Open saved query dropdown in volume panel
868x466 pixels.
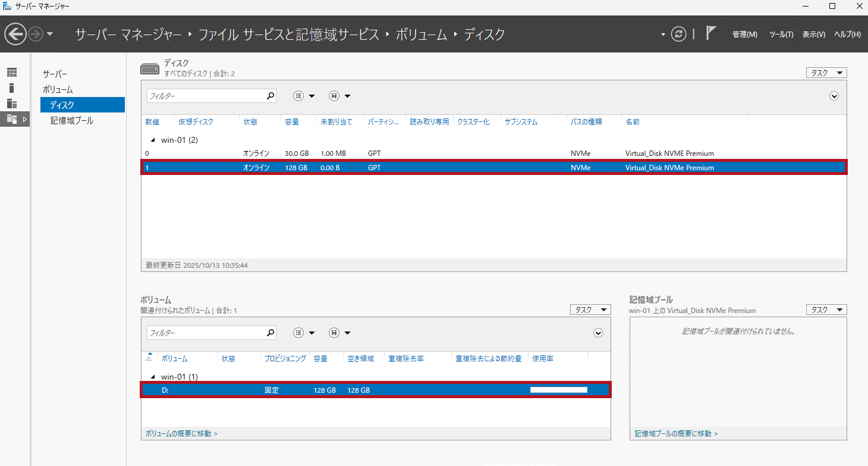click(x=340, y=333)
